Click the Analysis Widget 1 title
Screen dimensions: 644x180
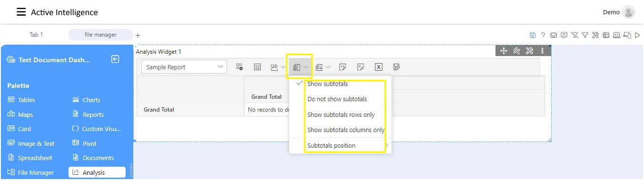[x=159, y=51]
